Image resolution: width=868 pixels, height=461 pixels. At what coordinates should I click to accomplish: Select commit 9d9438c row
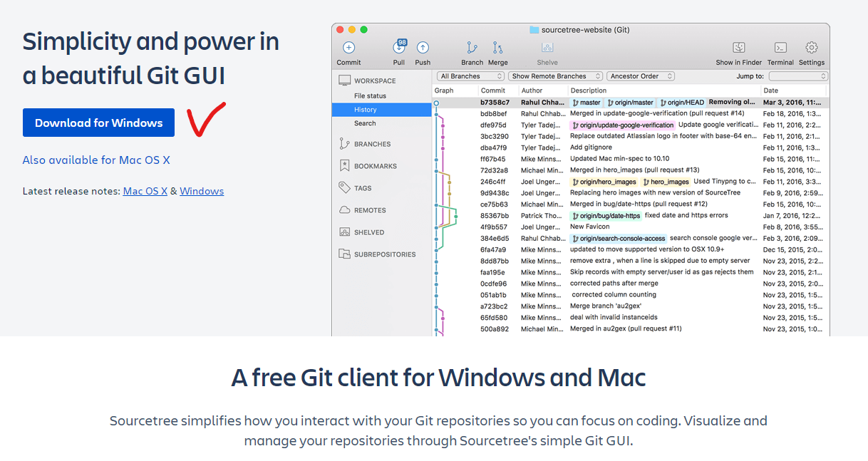pyautogui.click(x=631, y=192)
